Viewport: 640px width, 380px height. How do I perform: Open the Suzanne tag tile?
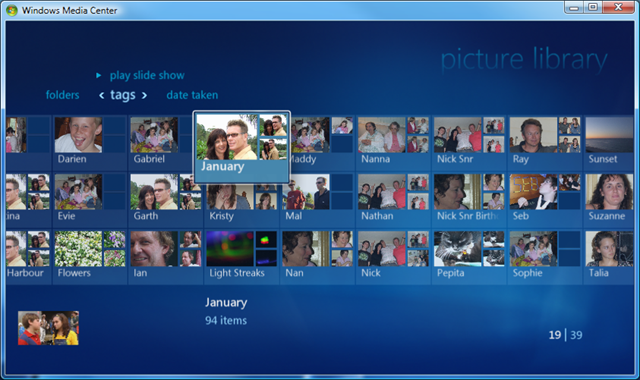[609, 200]
